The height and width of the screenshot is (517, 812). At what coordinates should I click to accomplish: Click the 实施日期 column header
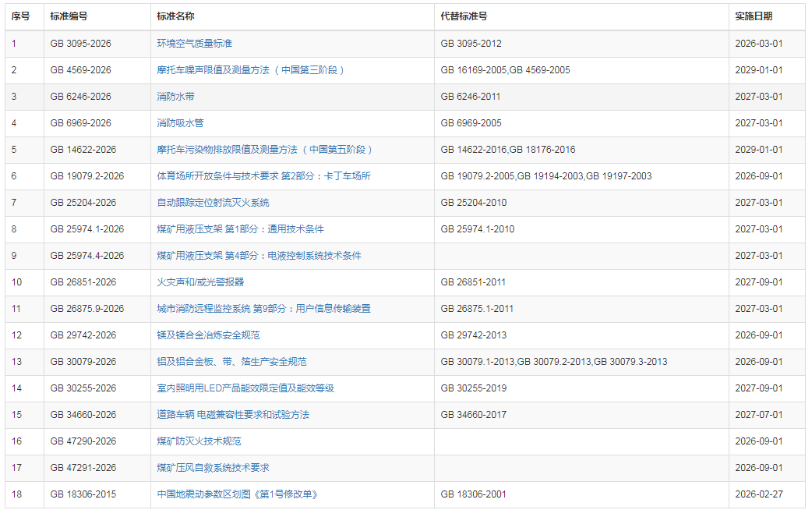click(750, 16)
